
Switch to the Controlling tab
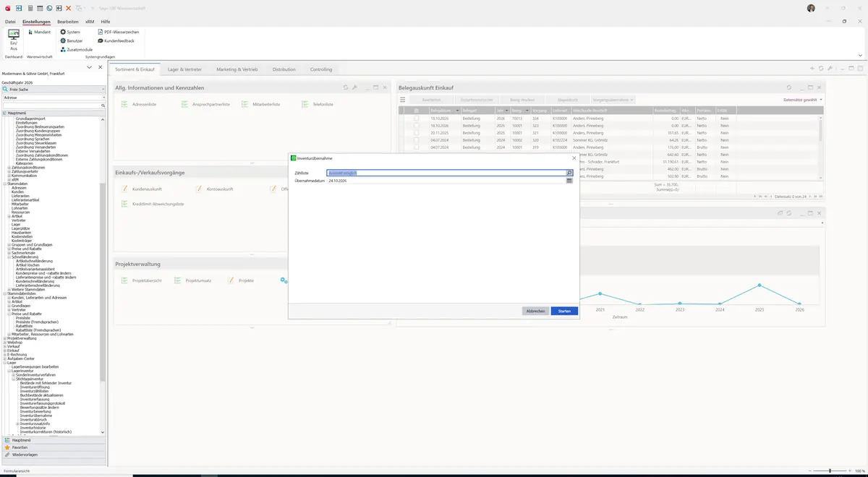[321, 69]
